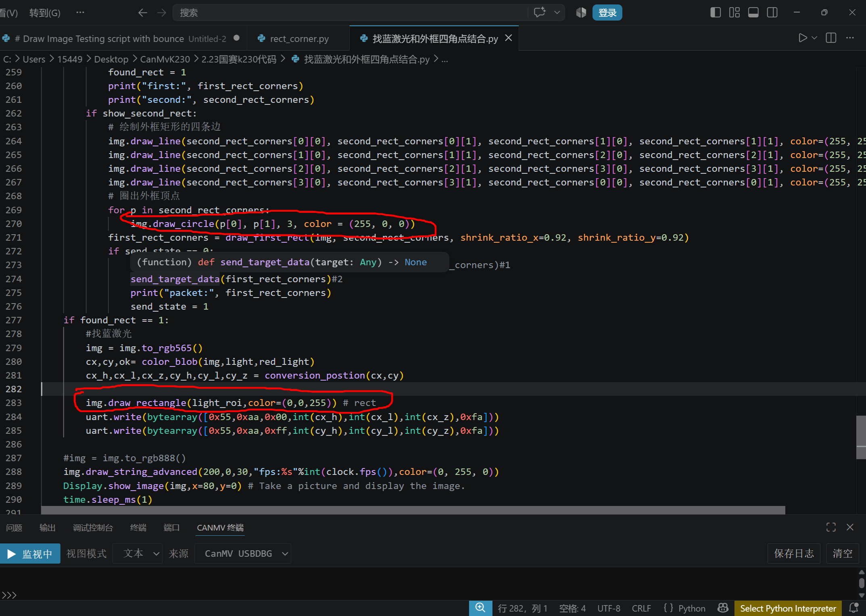Click line number 277 in the gutter
The width and height of the screenshot is (866, 616).
pos(14,320)
